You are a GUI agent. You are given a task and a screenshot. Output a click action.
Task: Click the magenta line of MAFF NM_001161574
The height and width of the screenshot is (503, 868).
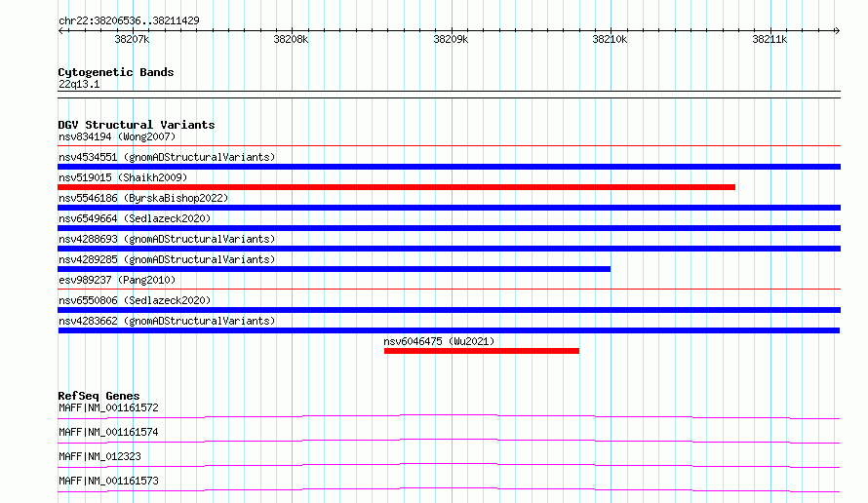click(449, 441)
